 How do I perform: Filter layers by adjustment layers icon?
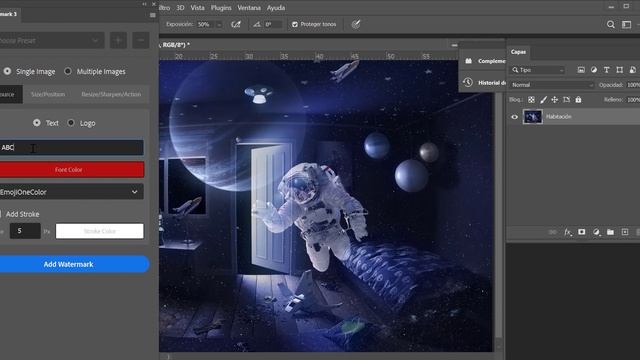[x=594, y=70]
